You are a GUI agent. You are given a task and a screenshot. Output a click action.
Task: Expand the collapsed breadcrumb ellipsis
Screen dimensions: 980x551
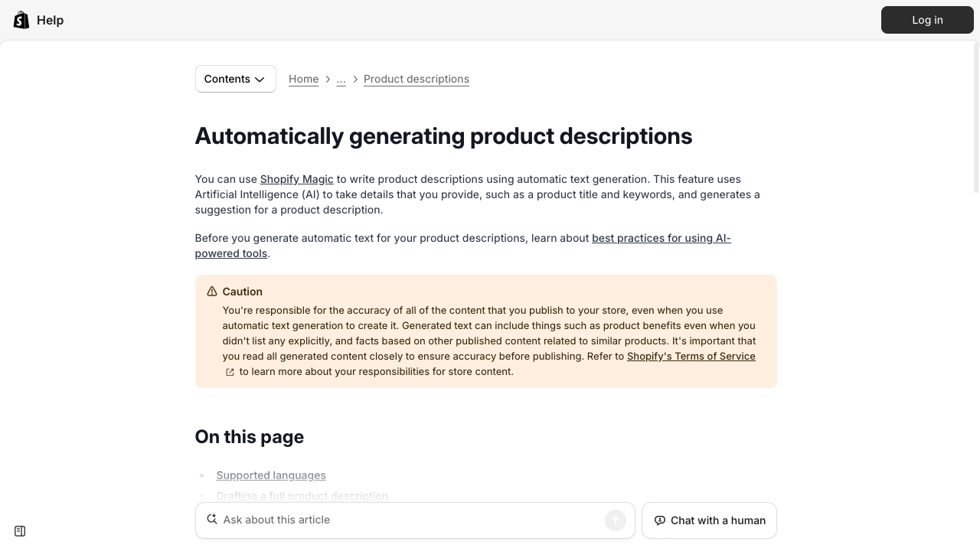(x=341, y=79)
